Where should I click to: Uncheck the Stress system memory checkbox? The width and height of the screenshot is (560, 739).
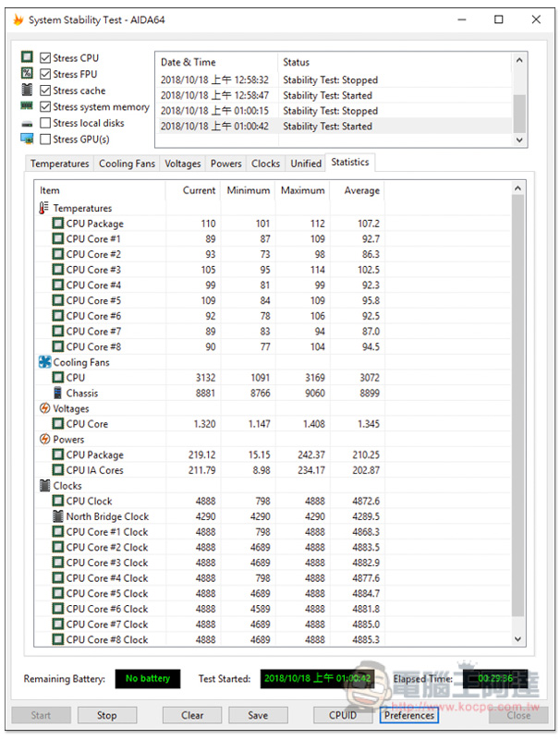tap(45, 106)
